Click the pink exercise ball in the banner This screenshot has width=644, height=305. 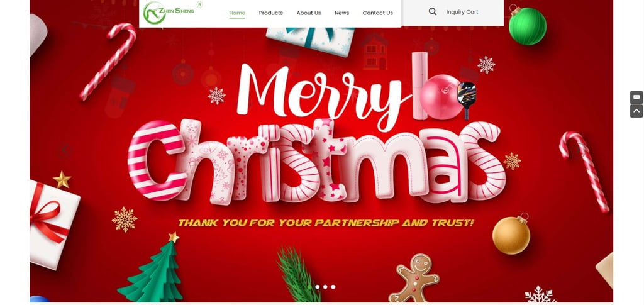pyautogui.click(x=441, y=97)
